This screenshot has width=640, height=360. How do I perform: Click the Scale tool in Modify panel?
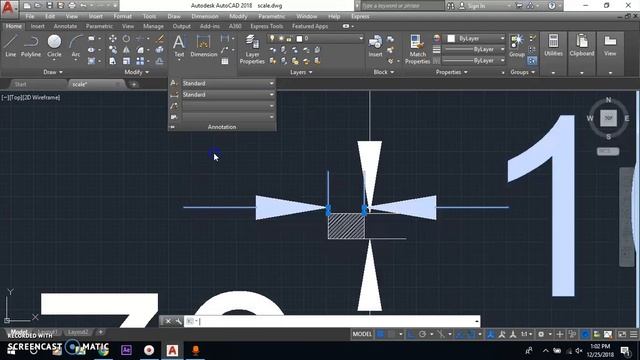(127, 61)
